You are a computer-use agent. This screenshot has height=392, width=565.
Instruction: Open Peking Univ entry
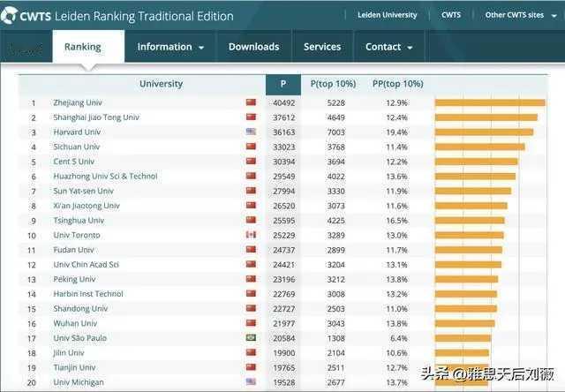[74, 279]
